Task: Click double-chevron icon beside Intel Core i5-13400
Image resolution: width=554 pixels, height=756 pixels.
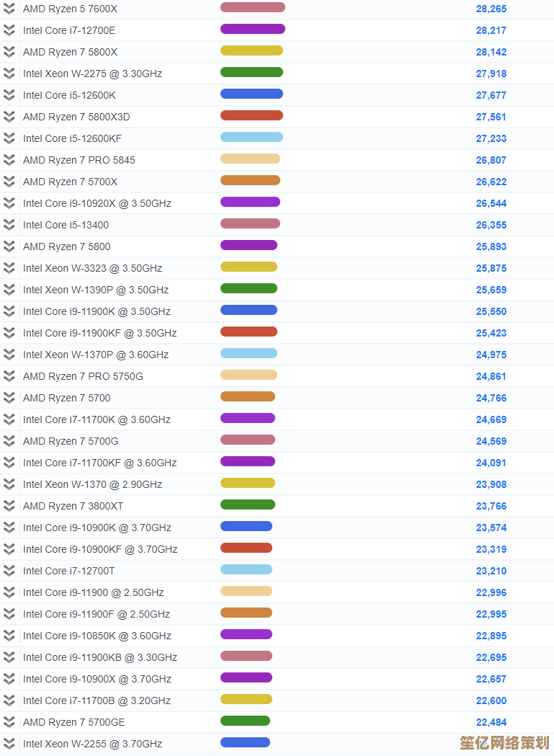Action: 9,225
